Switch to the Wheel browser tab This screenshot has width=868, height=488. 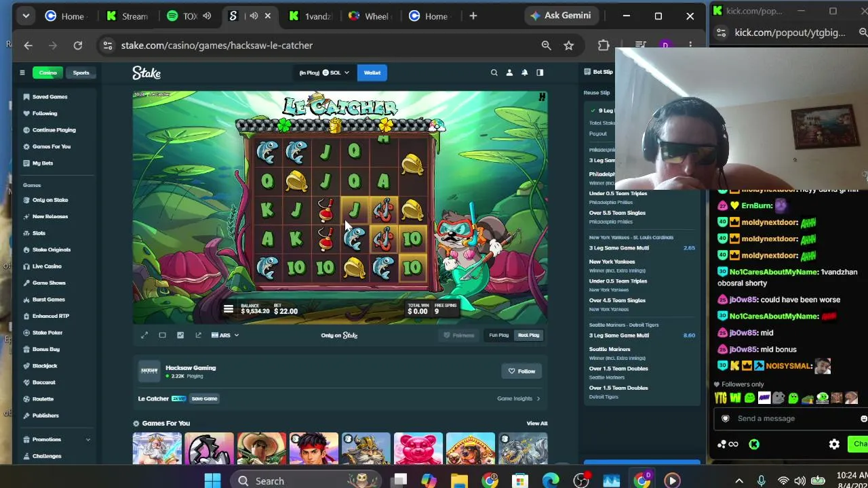[370, 16]
